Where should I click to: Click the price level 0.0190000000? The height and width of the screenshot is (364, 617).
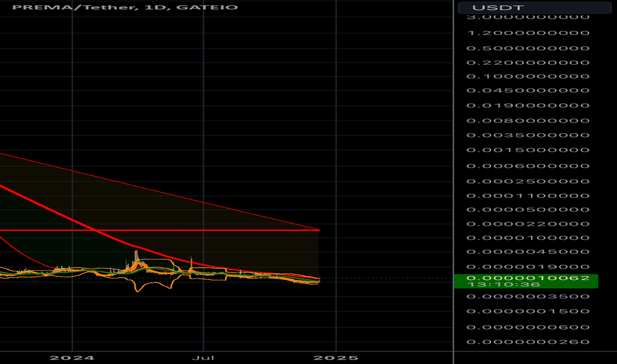[x=528, y=105]
